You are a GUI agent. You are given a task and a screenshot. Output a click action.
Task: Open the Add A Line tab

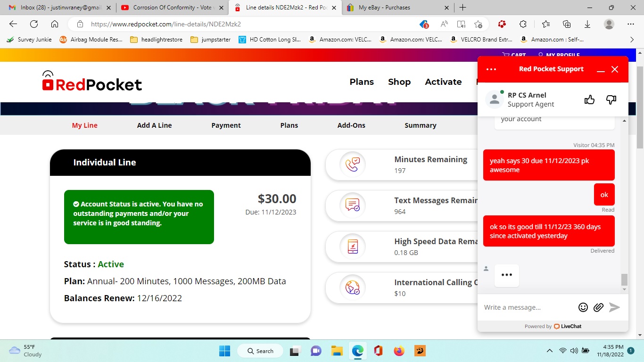point(154,125)
